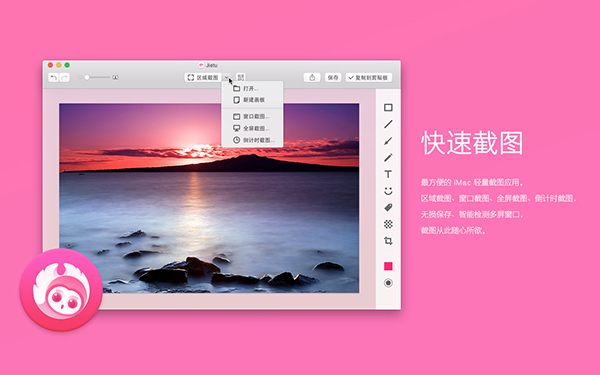Viewport: 600px width, 375px height.
Task: Click the pink owl Jietu app logo
Action: tap(61, 290)
